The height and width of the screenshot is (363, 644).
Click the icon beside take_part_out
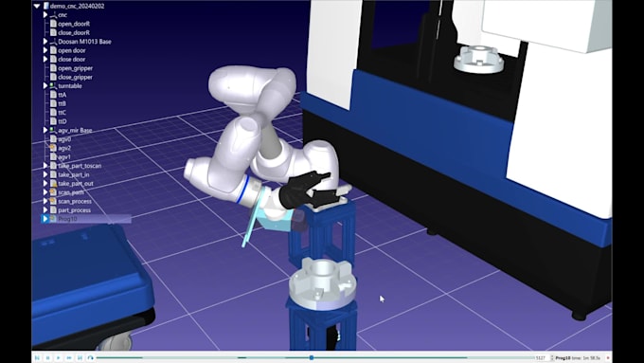click(x=53, y=183)
